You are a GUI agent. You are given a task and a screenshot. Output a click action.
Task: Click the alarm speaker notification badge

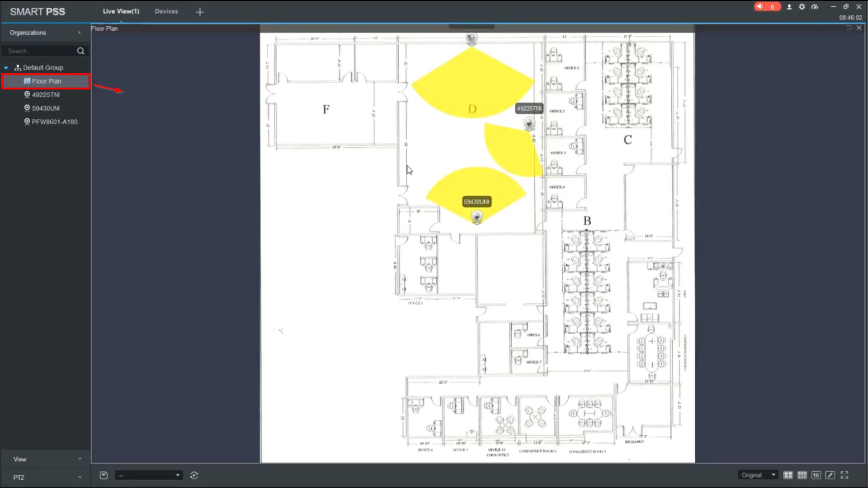tap(767, 7)
